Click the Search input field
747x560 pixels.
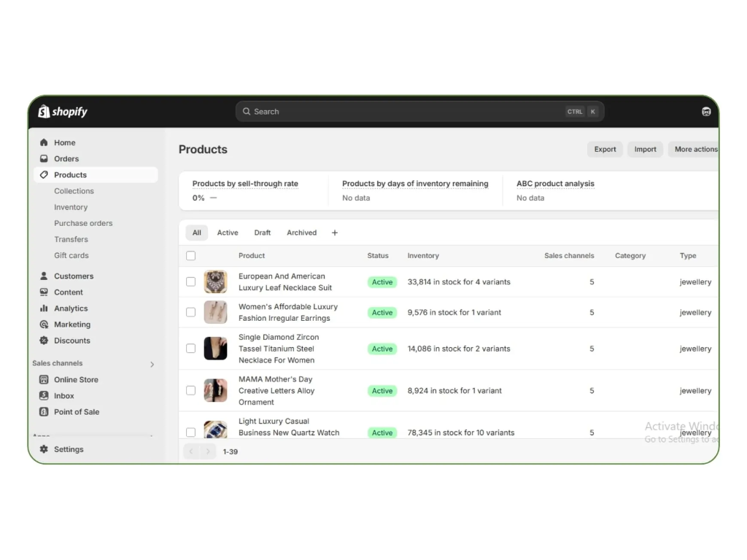(x=419, y=112)
